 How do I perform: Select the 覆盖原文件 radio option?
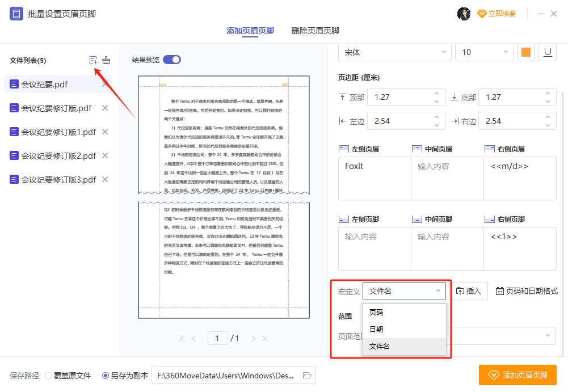click(x=48, y=376)
